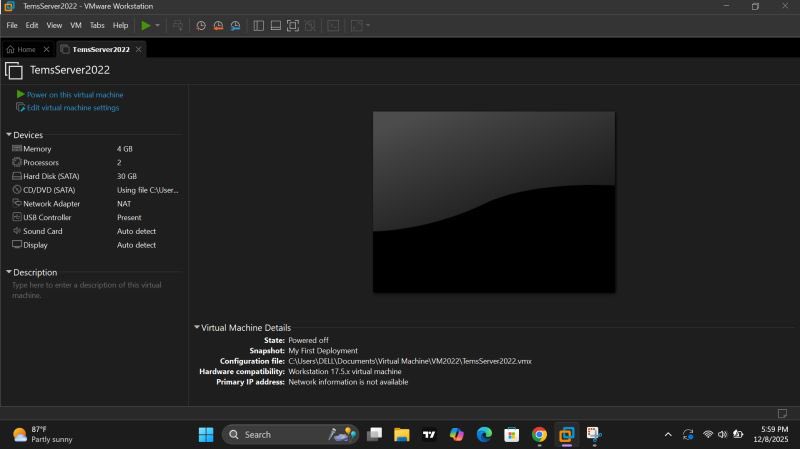Click the stretch guest display icon
This screenshot has height=449, width=800.
[x=357, y=26]
